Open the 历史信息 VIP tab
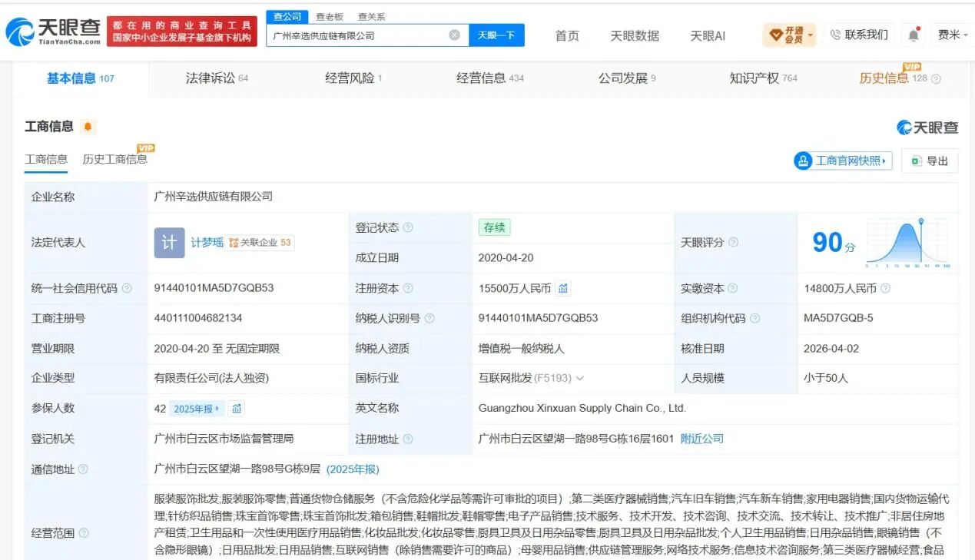Viewport: 975px width, 560px height. pyautogui.click(x=894, y=78)
